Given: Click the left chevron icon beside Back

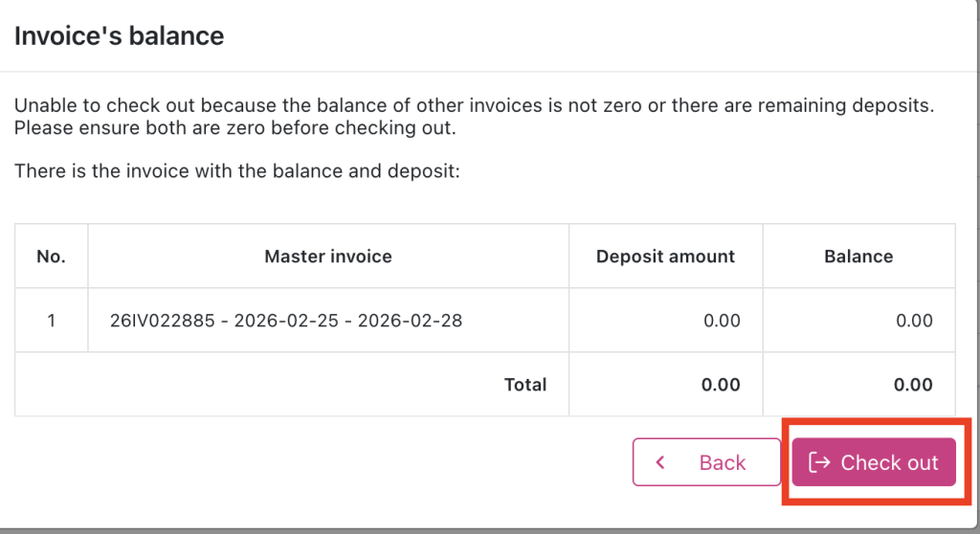Looking at the screenshot, I should 660,463.
